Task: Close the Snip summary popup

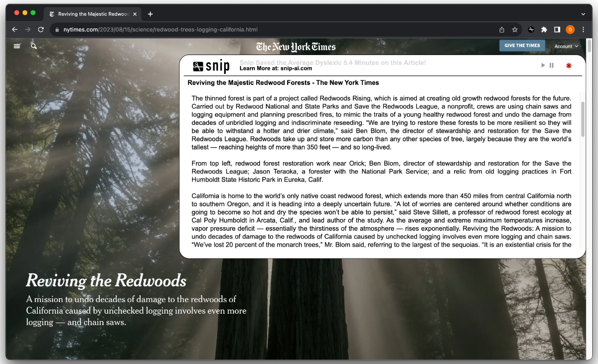Action: pyautogui.click(x=569, y=66)
